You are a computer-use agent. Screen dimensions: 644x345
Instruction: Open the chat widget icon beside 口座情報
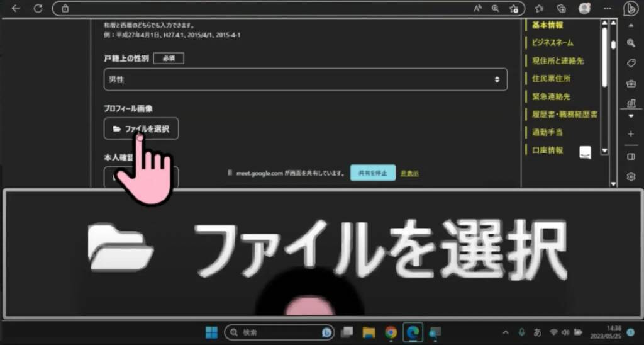(586, 152)
